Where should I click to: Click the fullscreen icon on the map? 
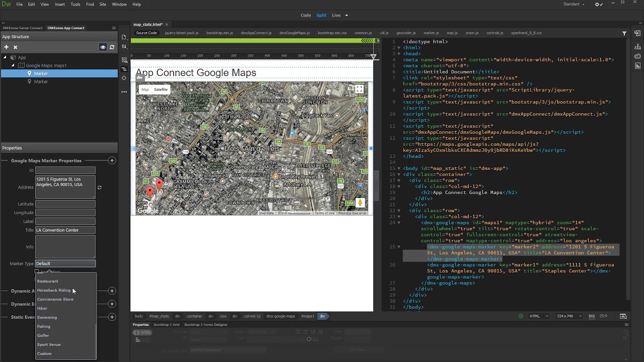point(359,89)
